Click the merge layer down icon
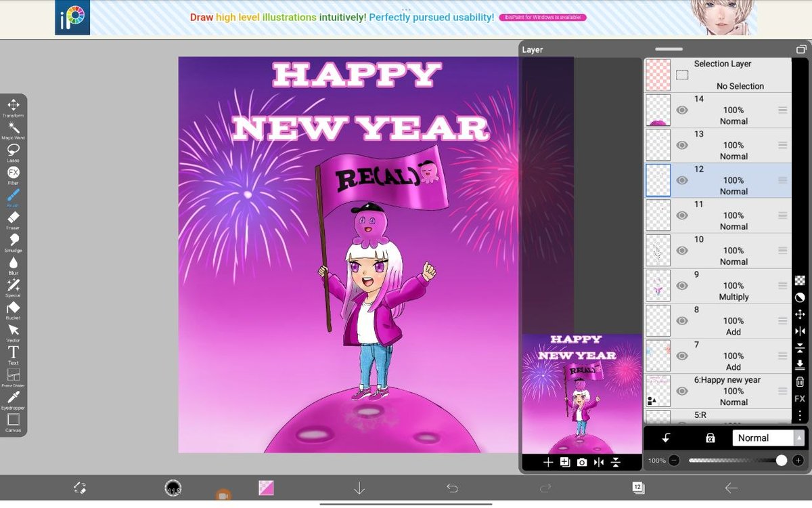The image size is (812, 508). [800, 364]
